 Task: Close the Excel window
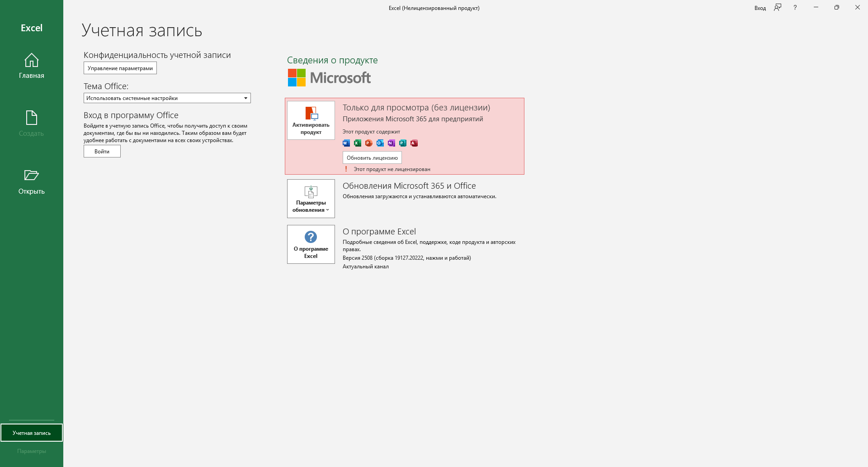858,7
